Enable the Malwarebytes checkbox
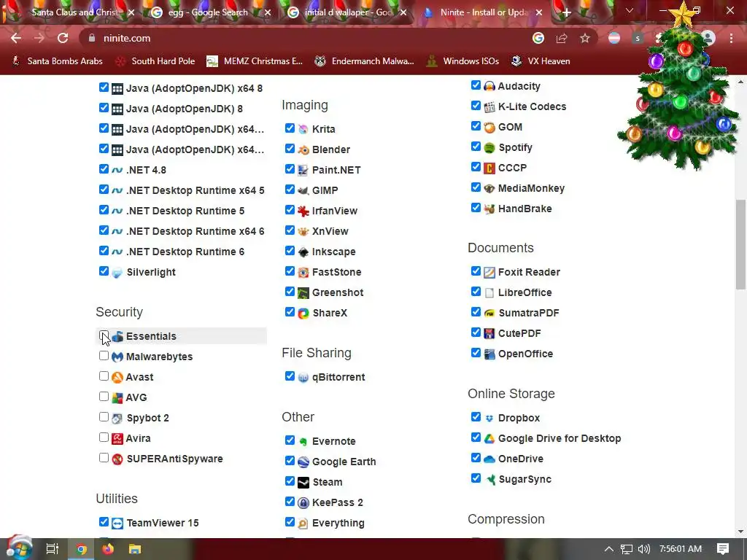This screenshot has width=747, height=560. pyautogui.click(x=104, y=356)
